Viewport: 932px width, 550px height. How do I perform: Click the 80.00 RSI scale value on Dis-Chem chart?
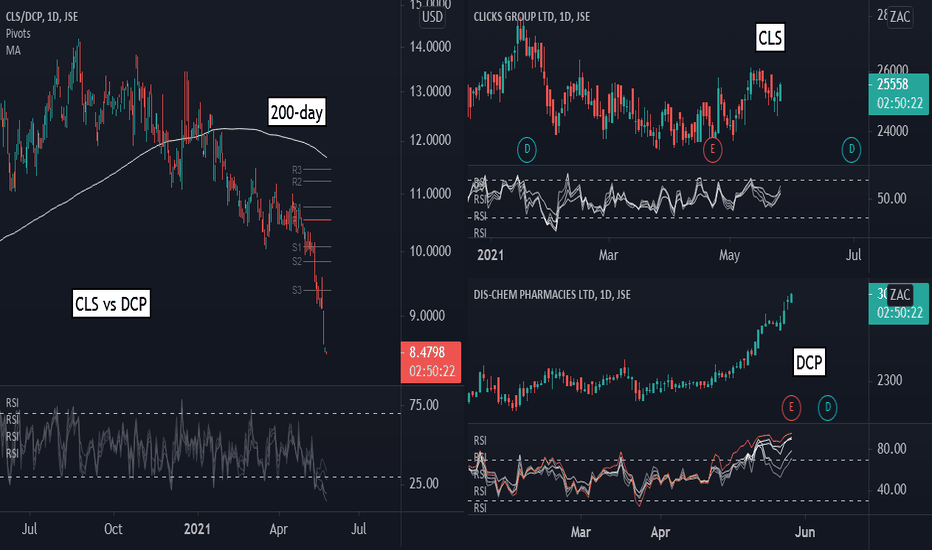[892, 448]
